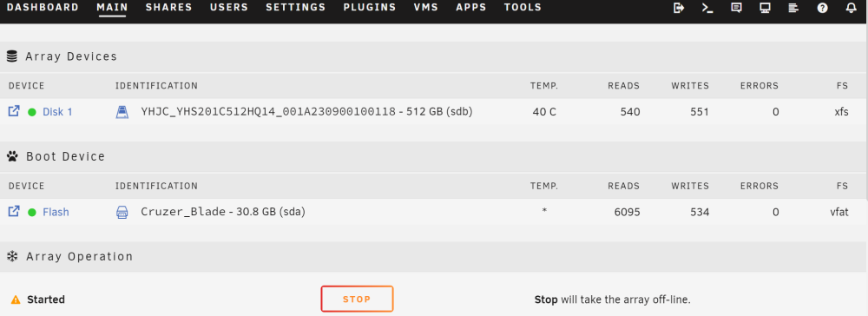Click the monitor info icon
This screenshot has height=316, width=868.
[765, 8]
